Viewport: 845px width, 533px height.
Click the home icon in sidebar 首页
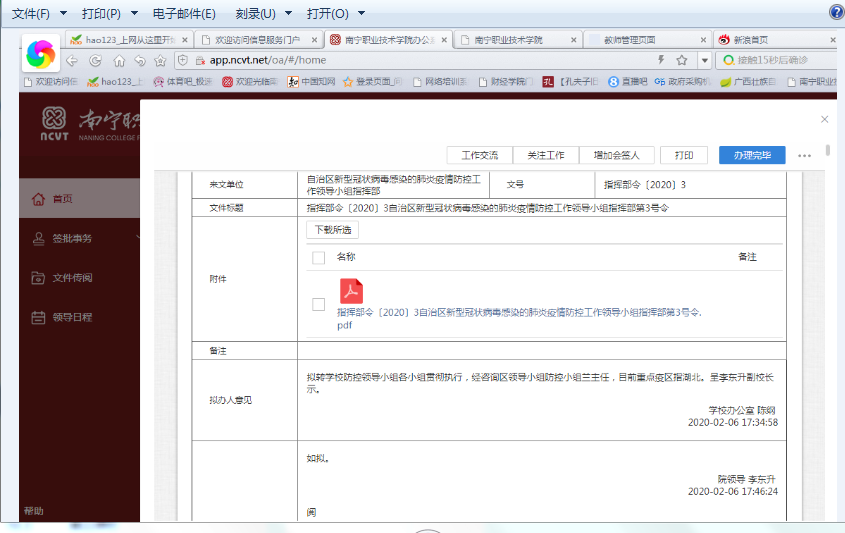click(38, 199)
